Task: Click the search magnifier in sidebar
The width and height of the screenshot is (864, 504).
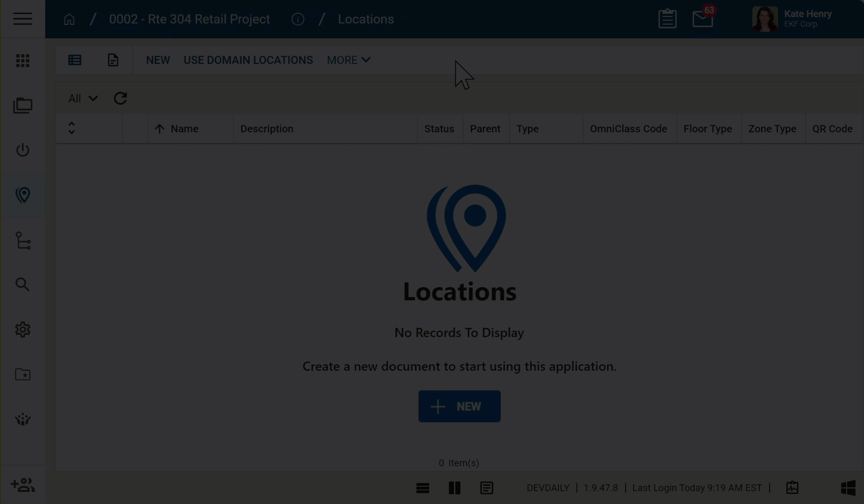Action: (22, 285)
